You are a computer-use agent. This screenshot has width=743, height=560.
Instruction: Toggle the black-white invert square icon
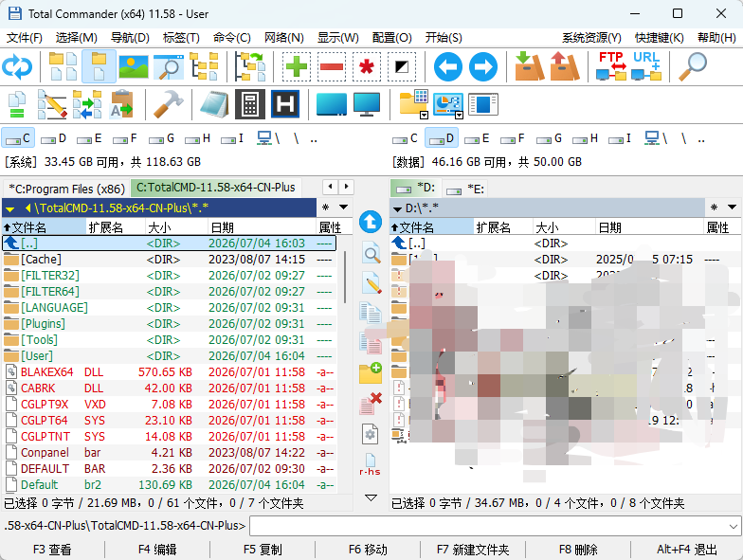(x=402, y=66)
